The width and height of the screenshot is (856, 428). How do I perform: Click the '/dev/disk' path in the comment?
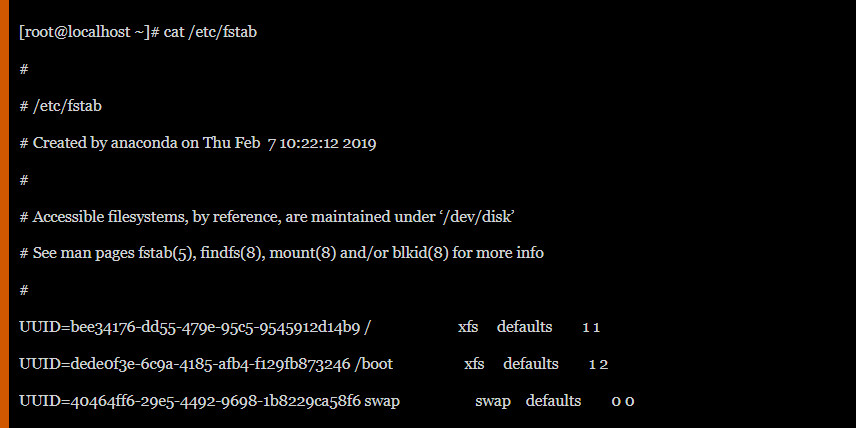coord(478,217)
